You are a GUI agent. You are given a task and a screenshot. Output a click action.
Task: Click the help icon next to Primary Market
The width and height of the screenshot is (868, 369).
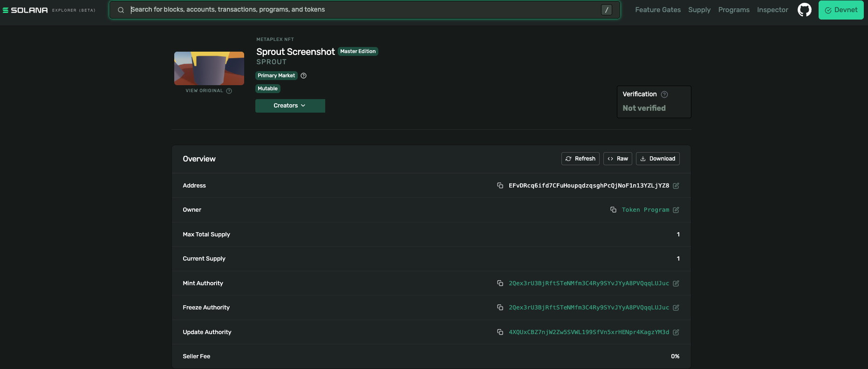tap(303, 76)
